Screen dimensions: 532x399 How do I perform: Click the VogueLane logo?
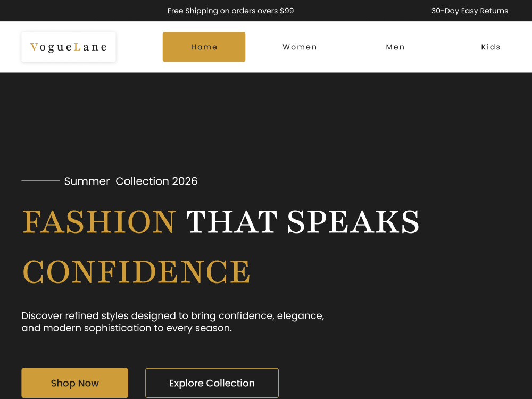coord(69,47)
